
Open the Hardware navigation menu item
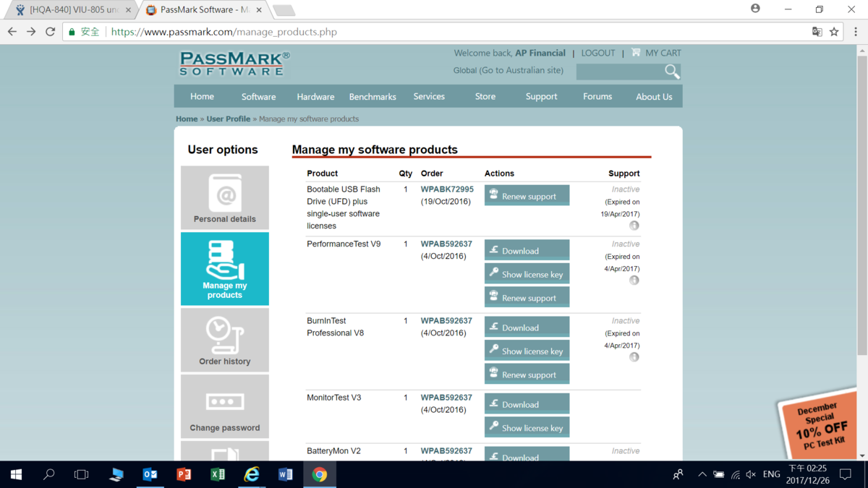click(x=315, y=96)
